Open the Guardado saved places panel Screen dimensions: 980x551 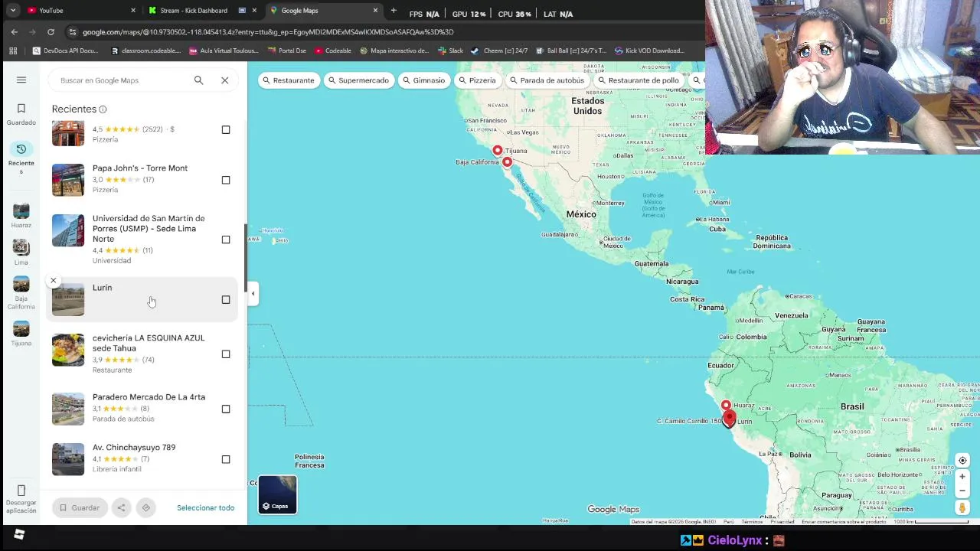(x=21, y=114)
